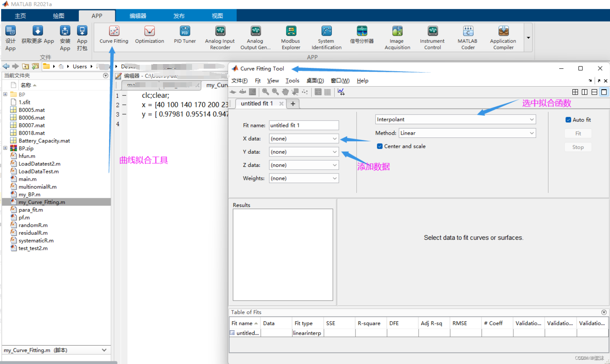Click zoom in icon in Curve Fitting Tool
This screenshot has height=364, width=610.
(x=265, y=92)
